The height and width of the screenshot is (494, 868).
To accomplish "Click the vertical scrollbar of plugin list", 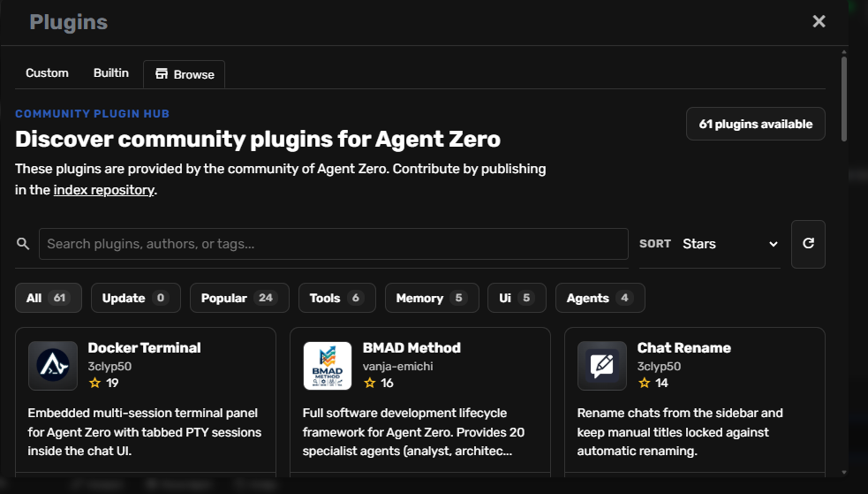I will [x=844, y=97].
